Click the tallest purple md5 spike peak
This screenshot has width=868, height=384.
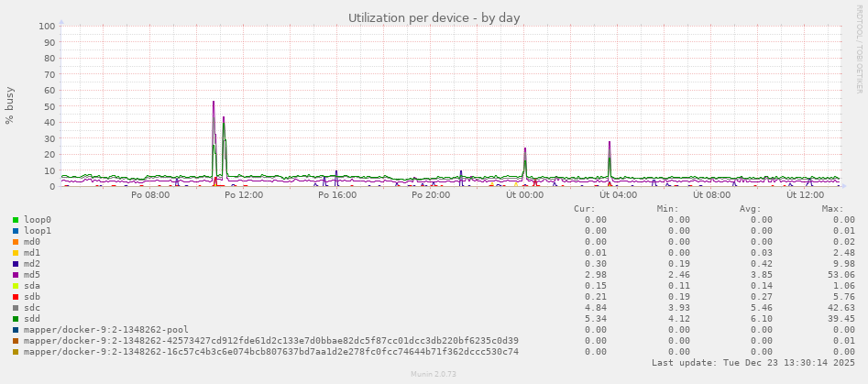214,102
